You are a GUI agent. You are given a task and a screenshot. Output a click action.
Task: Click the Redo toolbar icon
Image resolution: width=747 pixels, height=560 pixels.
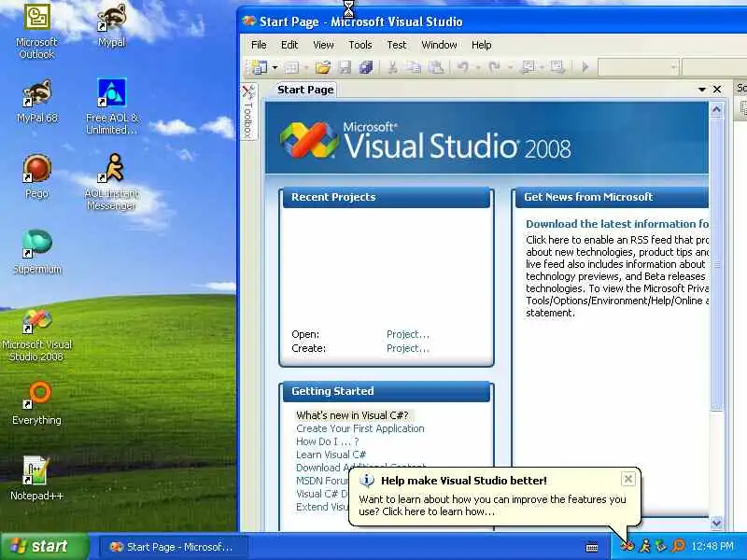click(x=494, y=67)
